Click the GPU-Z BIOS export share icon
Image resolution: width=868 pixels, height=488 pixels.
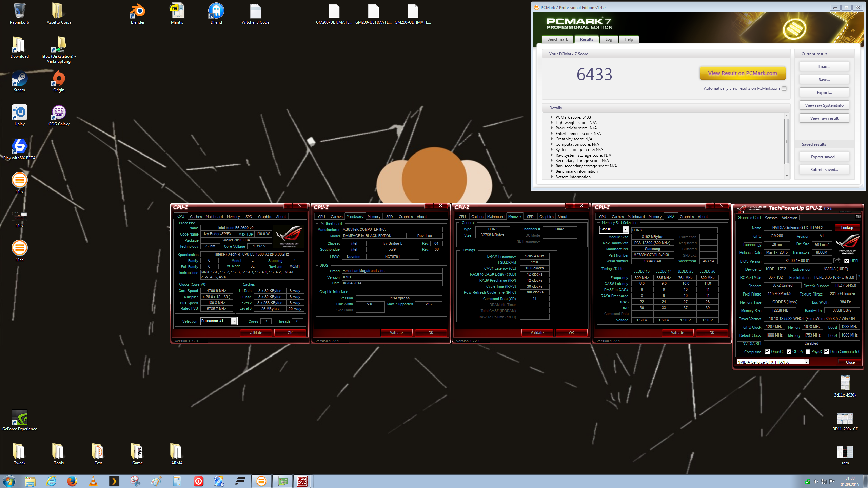tap(837, 261)
